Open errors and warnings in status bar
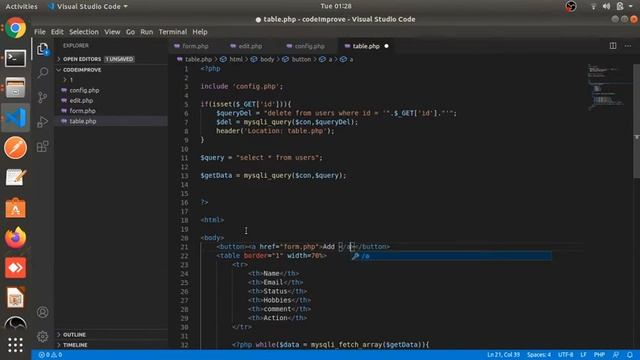This screenshot has height=360, width=640. click(x=50, y=355)
